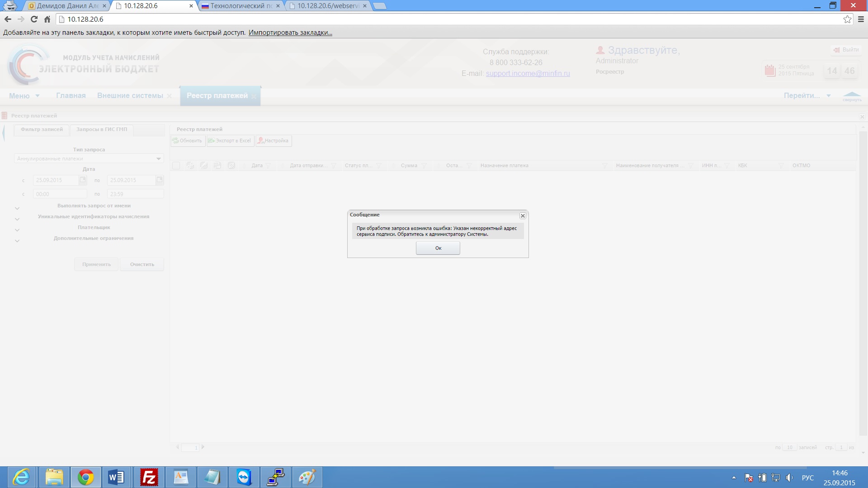Open the Настройка table settings
The height and width of the screenshot is (488, 868).
[274, 141]
